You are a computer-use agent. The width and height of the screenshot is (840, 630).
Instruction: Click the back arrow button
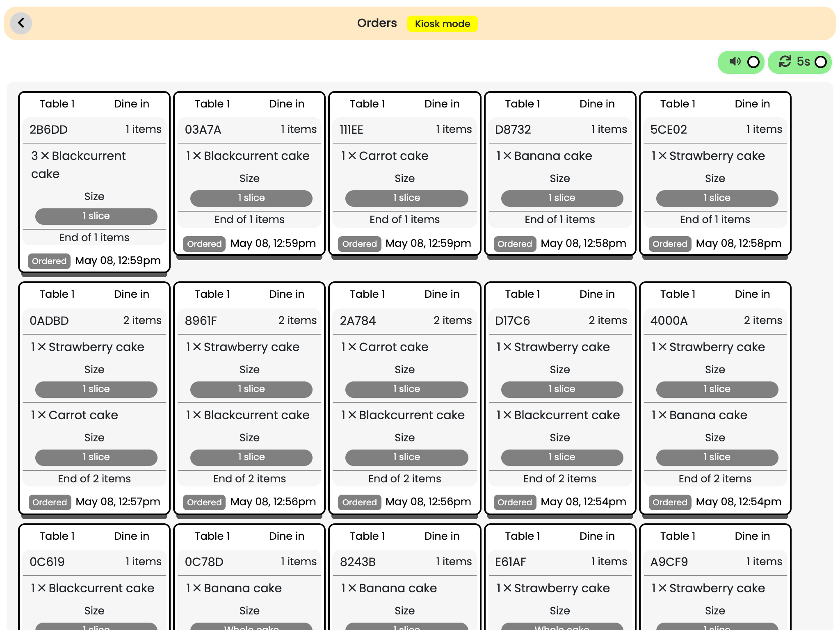[x=21, y=23]
